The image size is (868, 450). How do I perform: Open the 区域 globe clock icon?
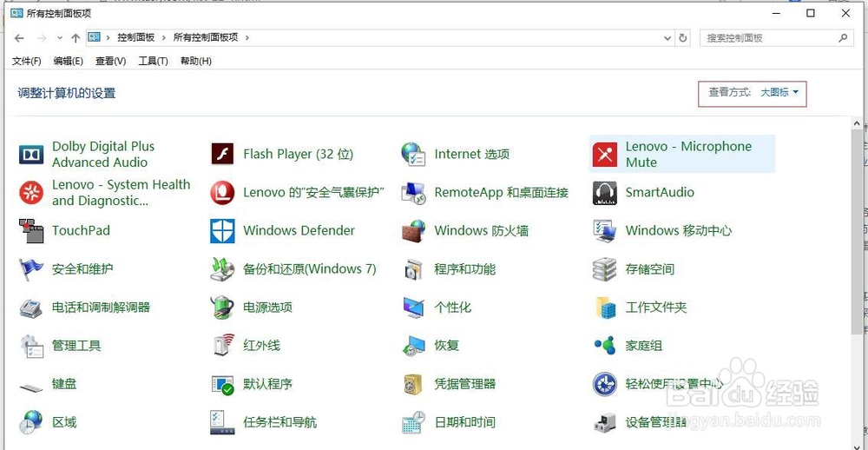click(x=31, y=422)
